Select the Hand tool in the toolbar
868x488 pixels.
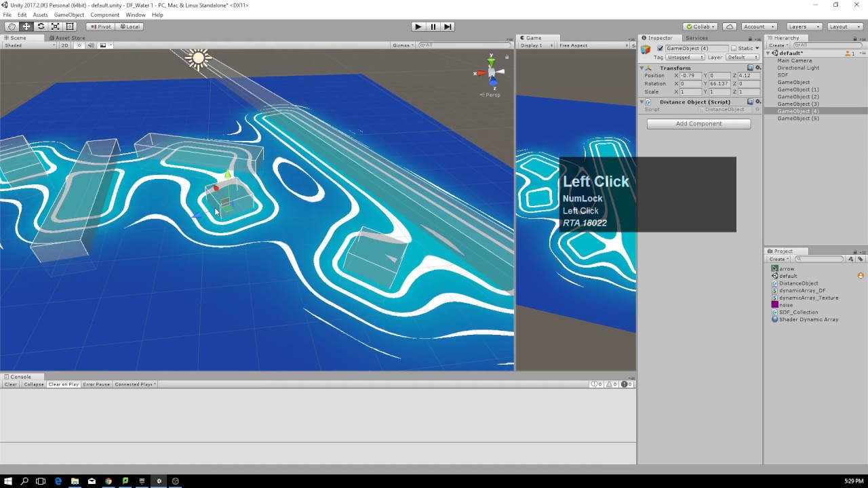(12, 26)
